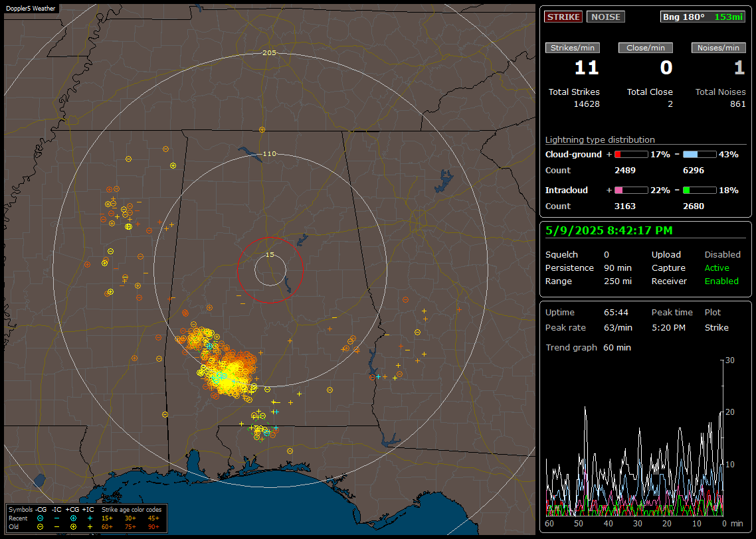
Task: Select the Noises/min header button
Action: (718, 48)
